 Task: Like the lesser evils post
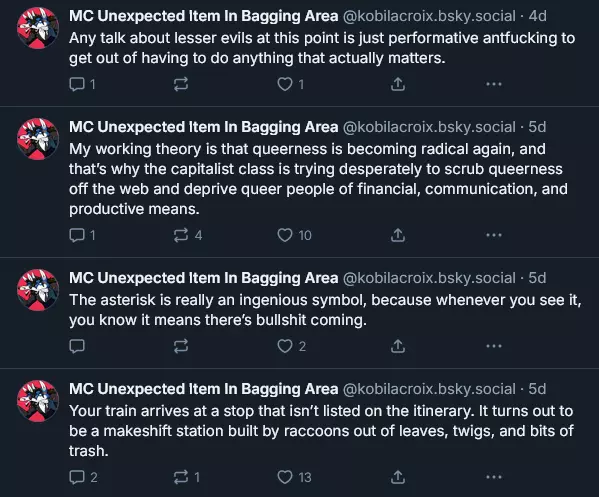point(290,84)
